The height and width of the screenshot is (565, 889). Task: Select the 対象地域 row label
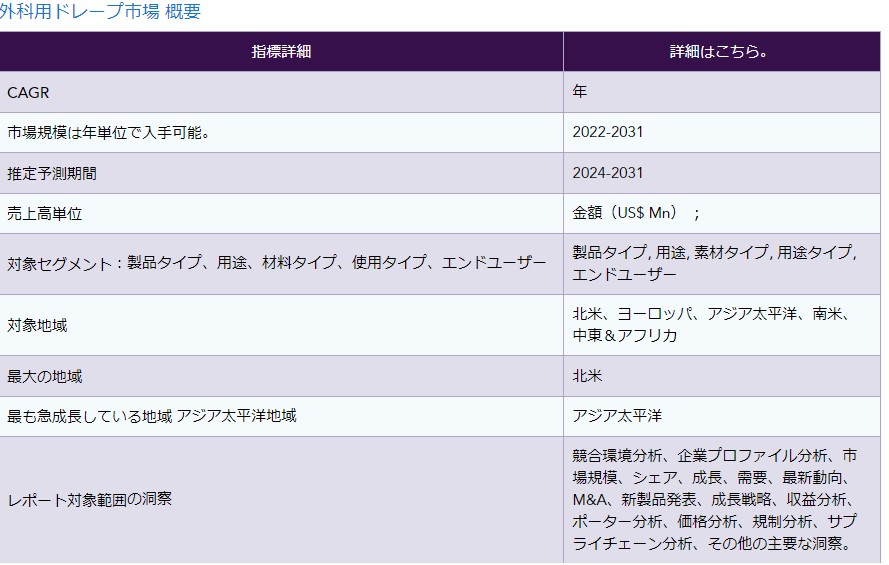[37, 325]
